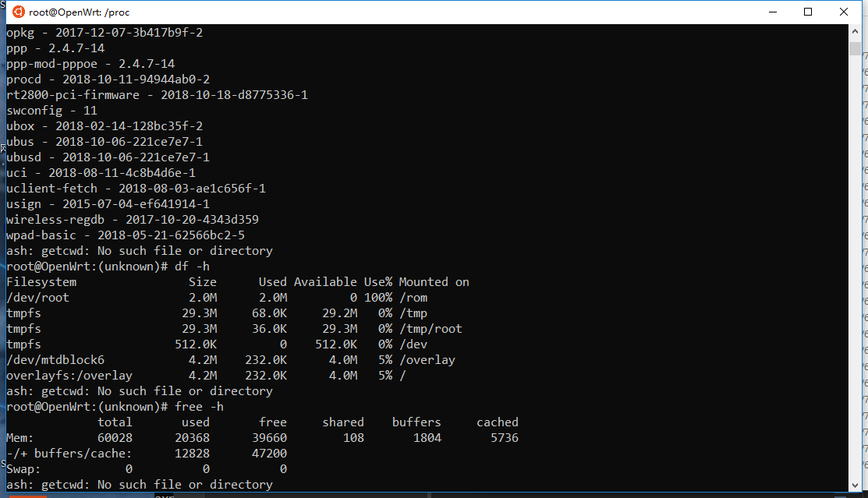Click the /rom mount point
Image resolution: width=868 pixels, height=498 pixels.
[x=413, y=298]
